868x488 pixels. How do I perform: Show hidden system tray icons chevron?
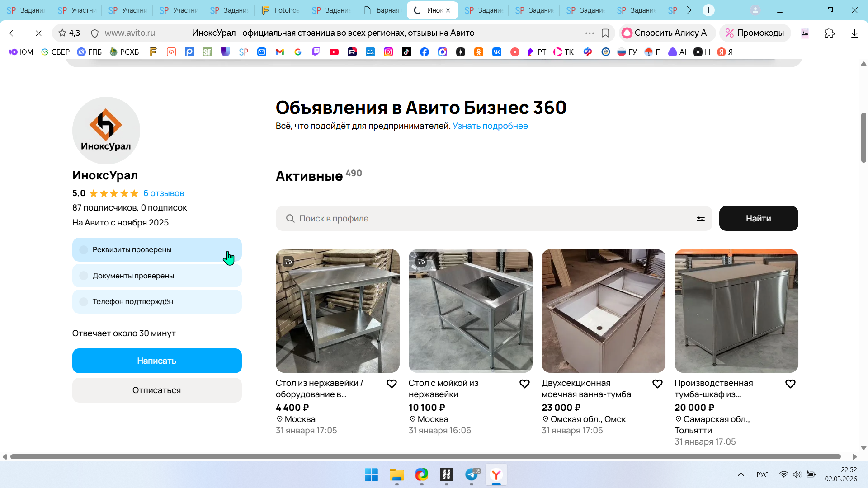[x=741, y=474]
